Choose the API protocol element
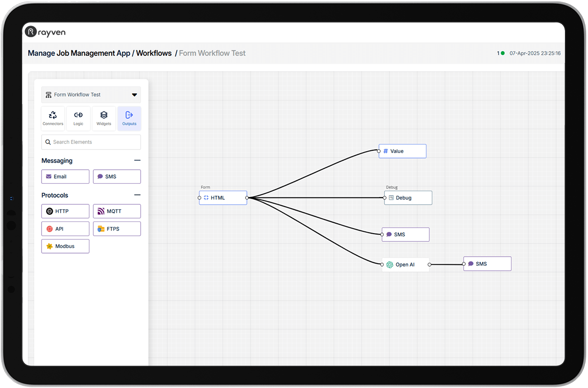This screenshot has height=388, width=588. (65, 229)
